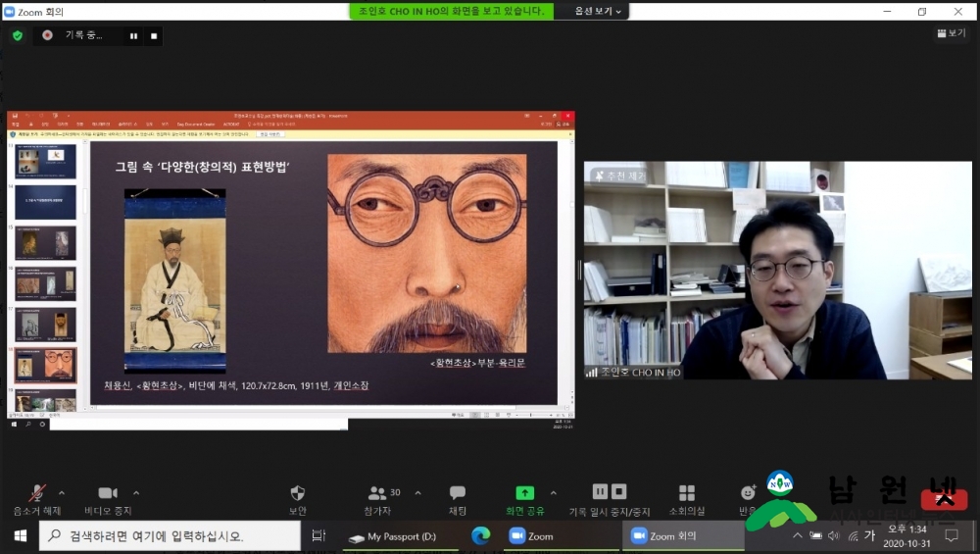This screenshot has width=980, height=554.
Task: Click the red 기록 중 recording indicator
Action: pyautogui.click(x=47, y=35)
